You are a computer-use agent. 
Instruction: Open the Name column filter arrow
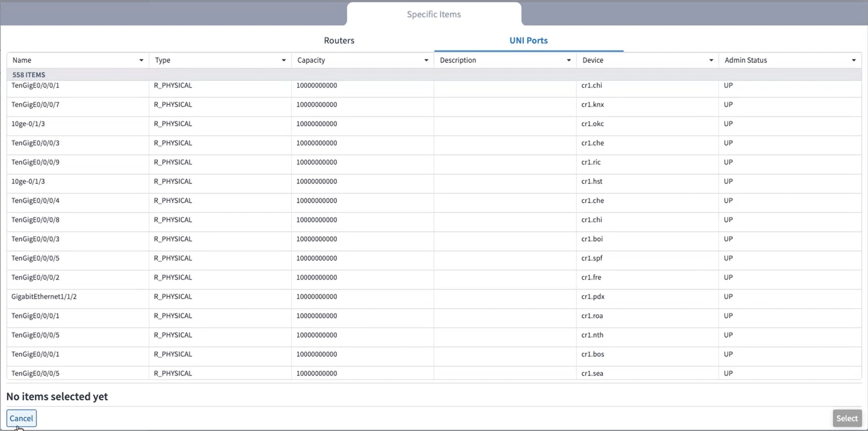tap(141, 60)
